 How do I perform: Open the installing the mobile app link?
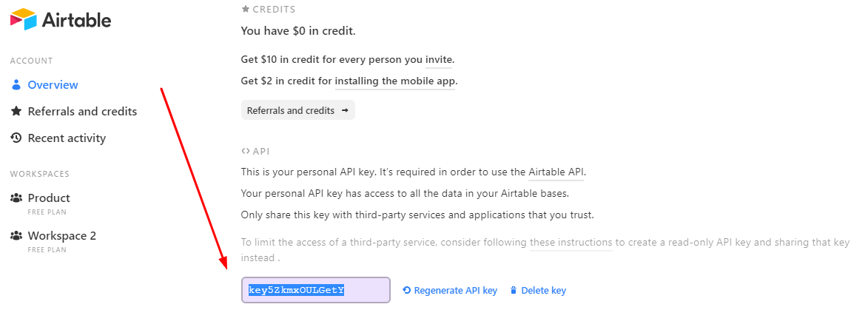[x=395, y=81]
